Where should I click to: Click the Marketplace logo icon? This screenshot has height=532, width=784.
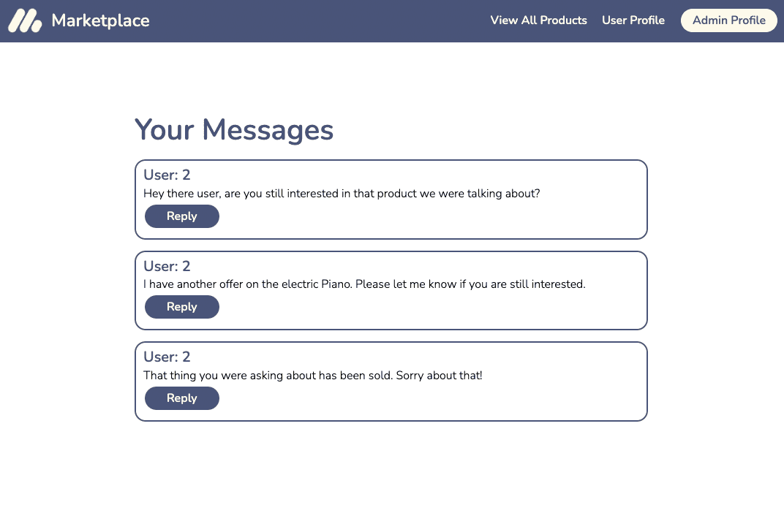25,20
